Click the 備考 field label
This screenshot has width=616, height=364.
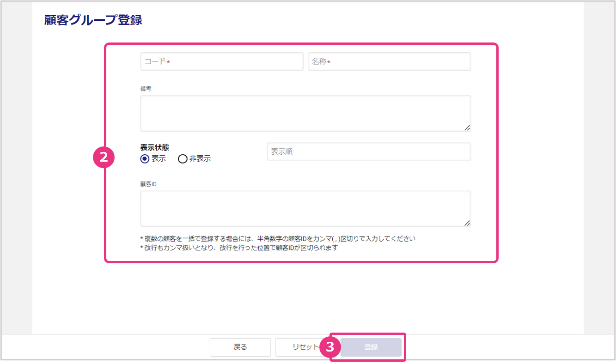click(146, 89)
